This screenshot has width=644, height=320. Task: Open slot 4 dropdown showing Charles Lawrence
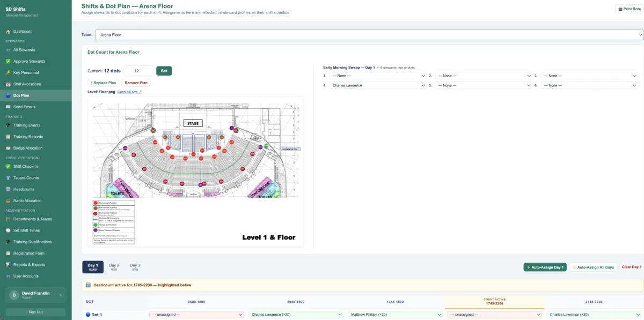[x=378, y=85]
